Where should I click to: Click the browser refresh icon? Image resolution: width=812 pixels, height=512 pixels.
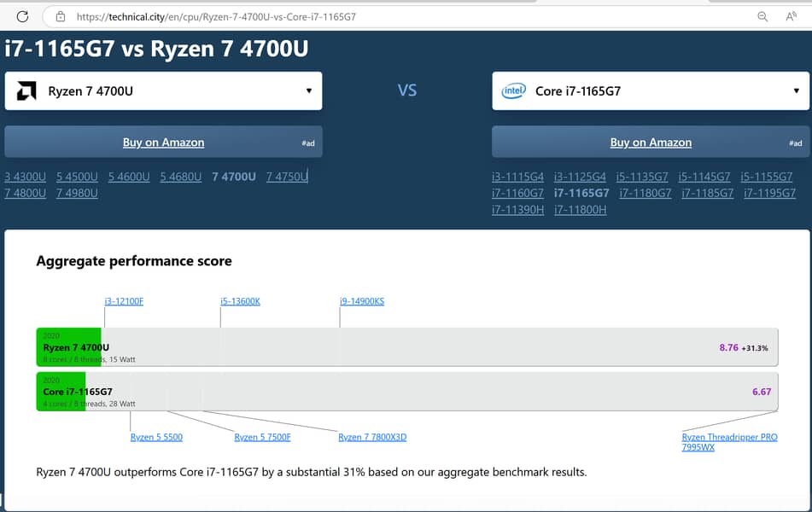pos(22,16)
